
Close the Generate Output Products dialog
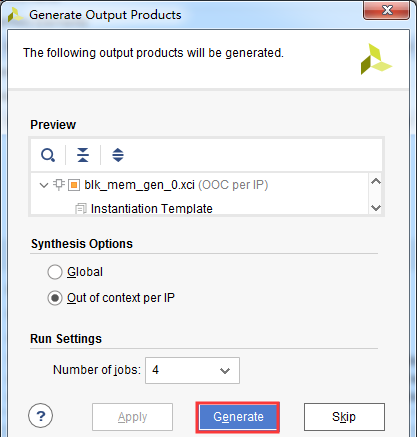(x=386, y=10)
